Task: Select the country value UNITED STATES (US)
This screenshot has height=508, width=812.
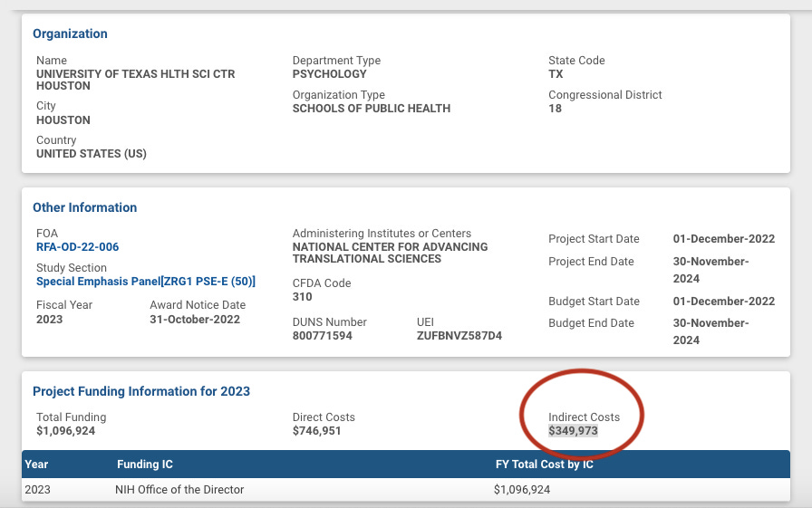Action: point(92,154)
